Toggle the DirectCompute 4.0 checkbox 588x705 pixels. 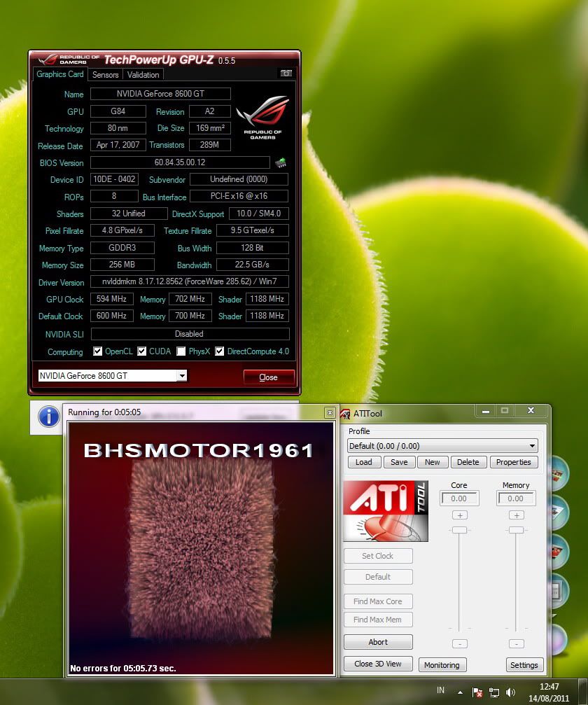click(x=219, y=351)
